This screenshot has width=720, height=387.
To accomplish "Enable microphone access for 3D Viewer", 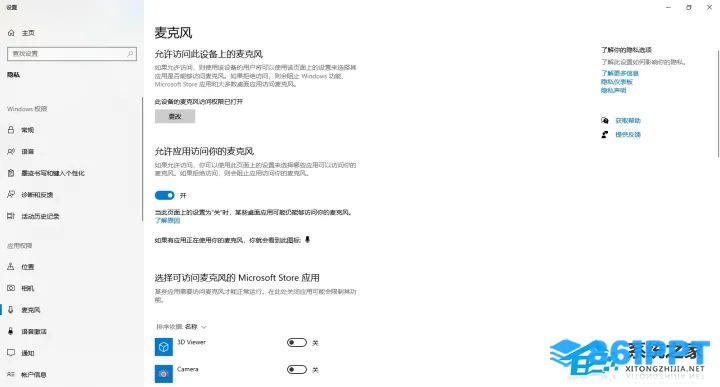I will coord(297,342).
